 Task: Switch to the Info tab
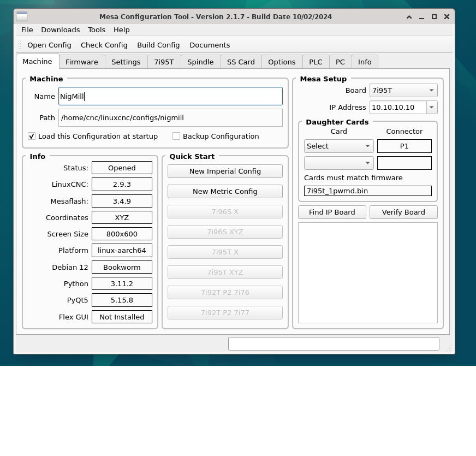tap(365, 62)
